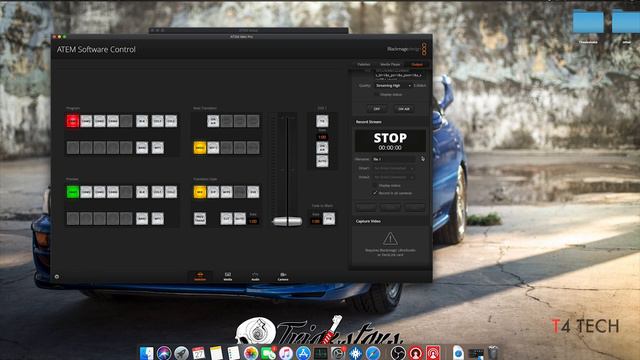Click the transition Rate value field
Viewport: 640px width, 360px height.
pos(253,221)
